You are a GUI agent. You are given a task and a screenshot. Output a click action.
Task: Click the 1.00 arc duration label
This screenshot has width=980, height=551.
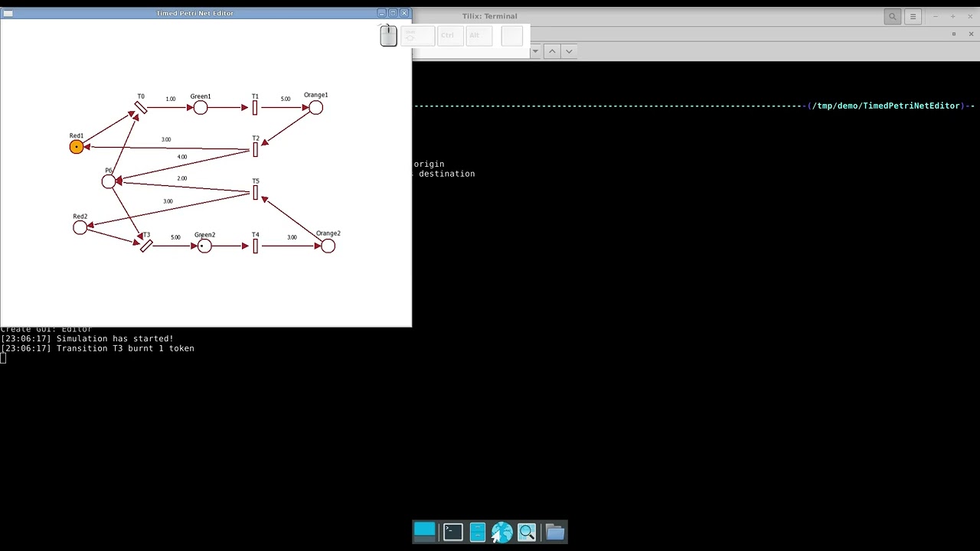point(171,99)
